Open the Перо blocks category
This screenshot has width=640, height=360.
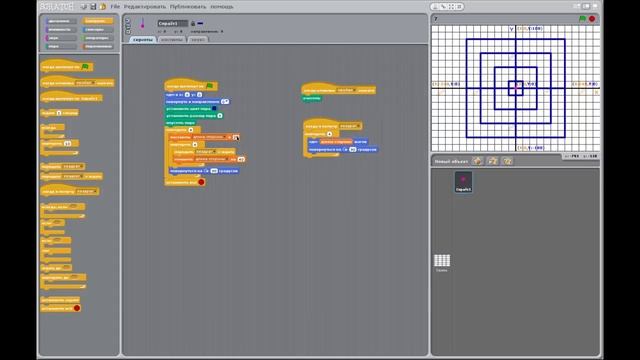[x=60, y=47]
